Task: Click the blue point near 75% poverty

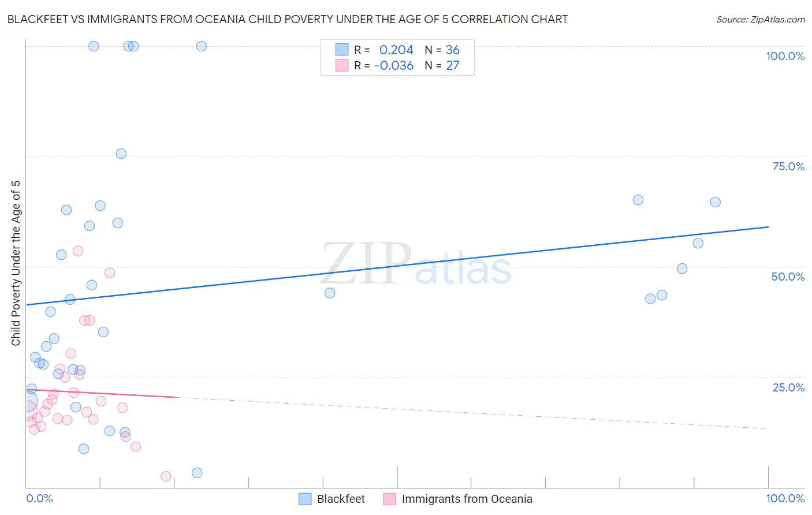Action: pyautogui.click(x=121, y=154)
